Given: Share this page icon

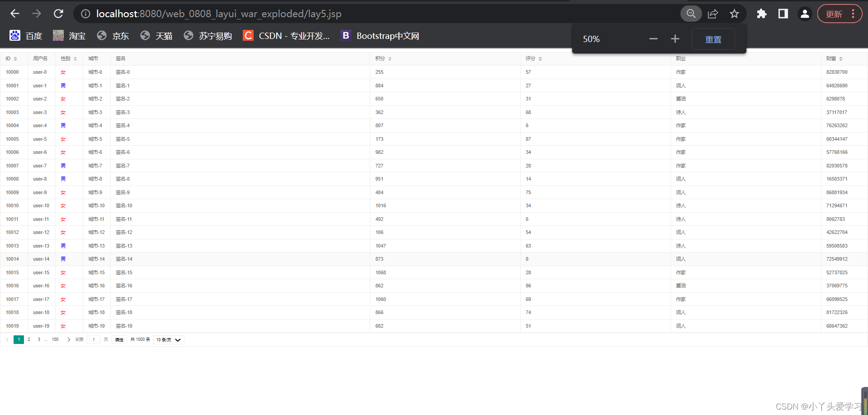Looking at the screenshot, I should tap(713, 14).
